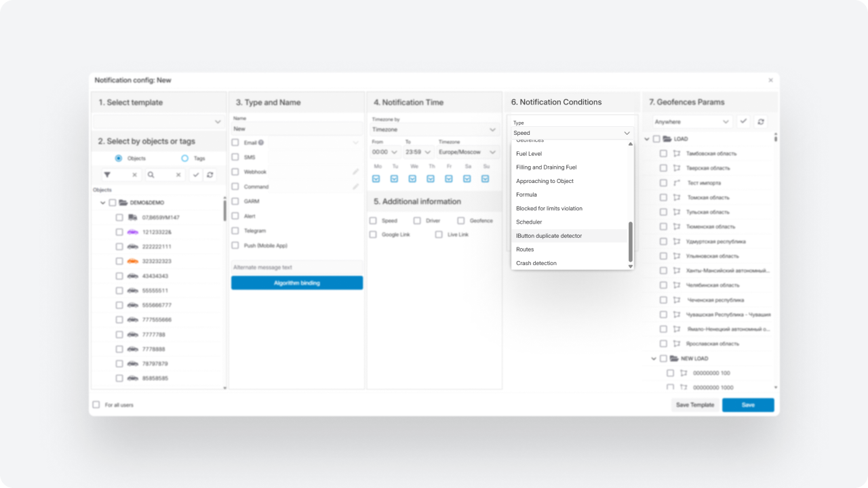Check the For all users checkbox
Viewport: 868px width, 488px height.
coord(96,405)
